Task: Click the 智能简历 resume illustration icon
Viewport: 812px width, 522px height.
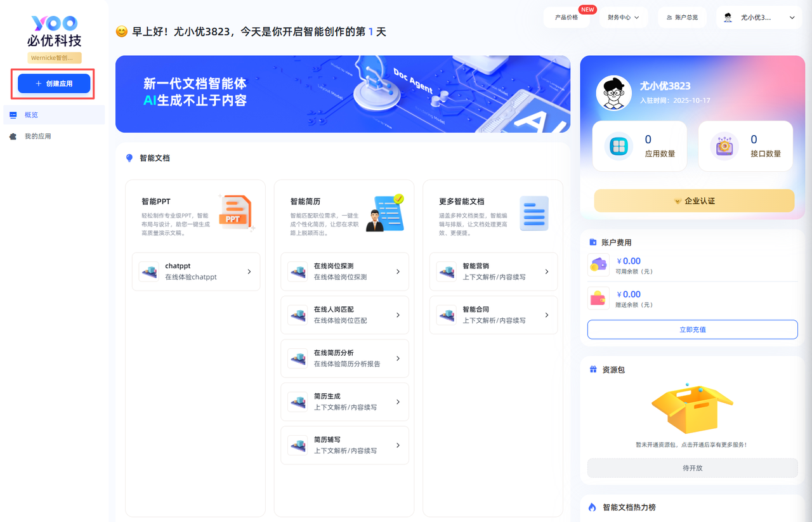Action: pos(384,213)
